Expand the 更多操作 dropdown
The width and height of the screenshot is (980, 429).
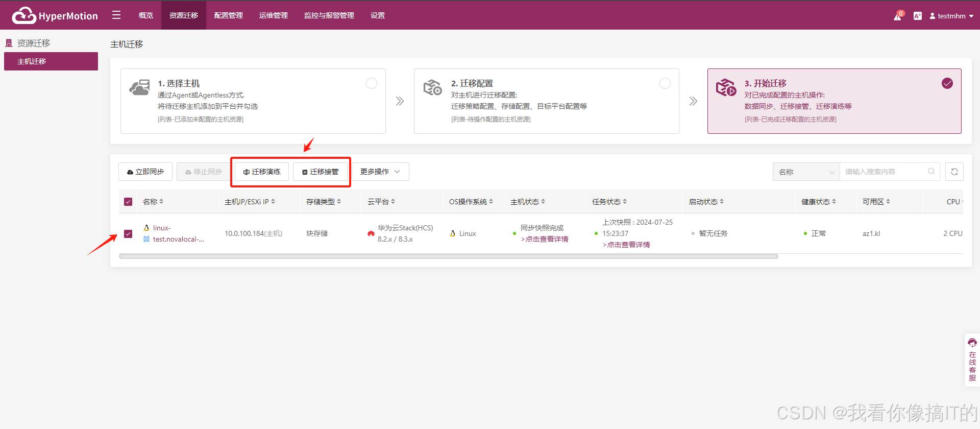(380, 172)
